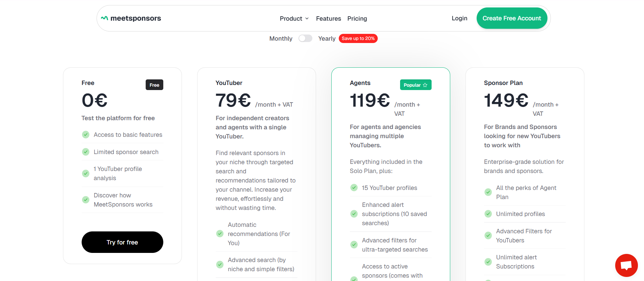Click checkmark beside Discover how MeetSponsors works
Image resolution: width=644 pixels, height=281 pixels.
(86, 200)
